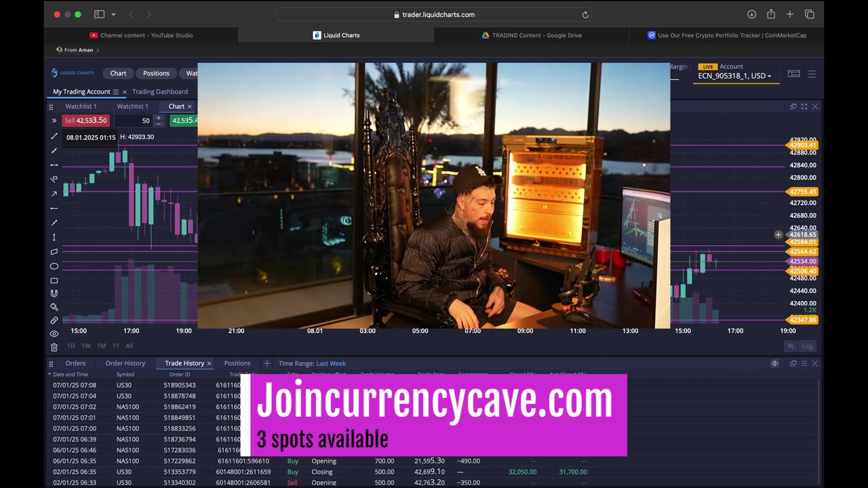Select the trend line drawing tool

point(54,136)
